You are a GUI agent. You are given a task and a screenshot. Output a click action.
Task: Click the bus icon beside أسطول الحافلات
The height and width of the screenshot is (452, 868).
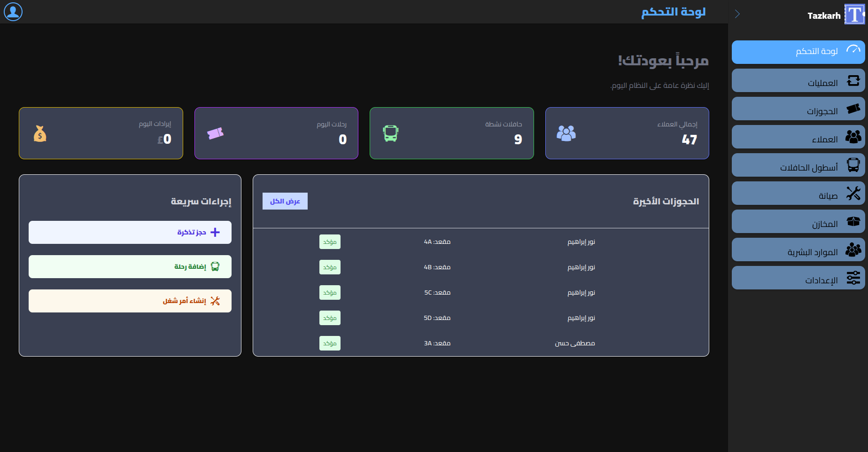(x=853, y=165)
